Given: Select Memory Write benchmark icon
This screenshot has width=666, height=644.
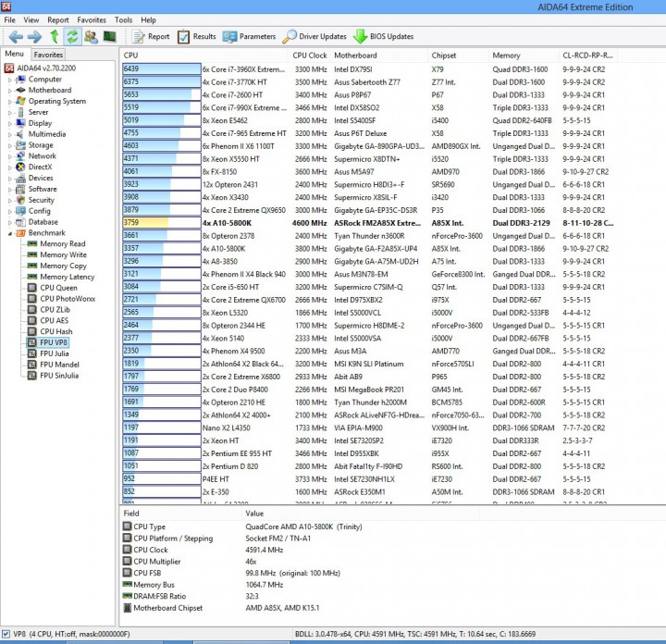Looking at the screenshot, I should (x=31, y=254).
